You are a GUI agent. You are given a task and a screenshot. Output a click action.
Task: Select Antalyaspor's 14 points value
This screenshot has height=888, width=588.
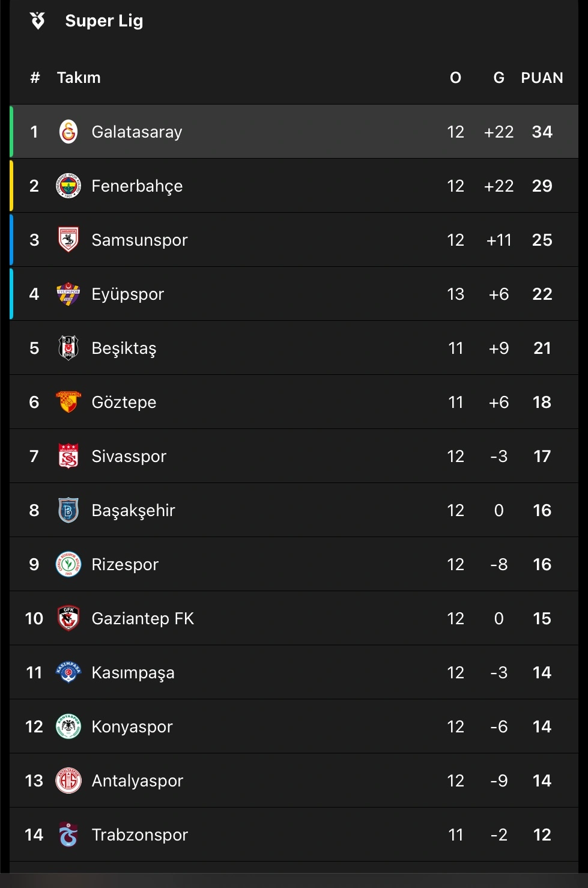pos(542,780)
